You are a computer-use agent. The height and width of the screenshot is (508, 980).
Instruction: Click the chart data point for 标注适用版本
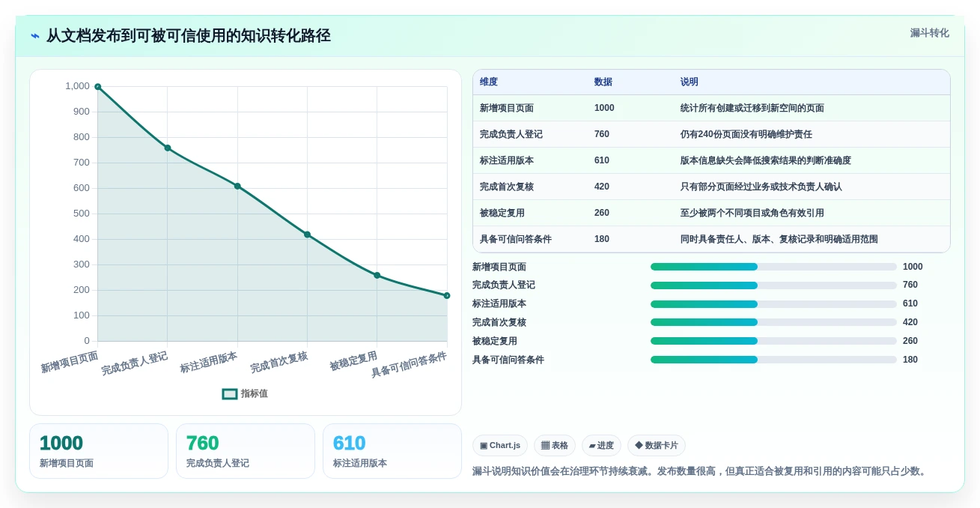pyautogui.click(x=237, y=186)
